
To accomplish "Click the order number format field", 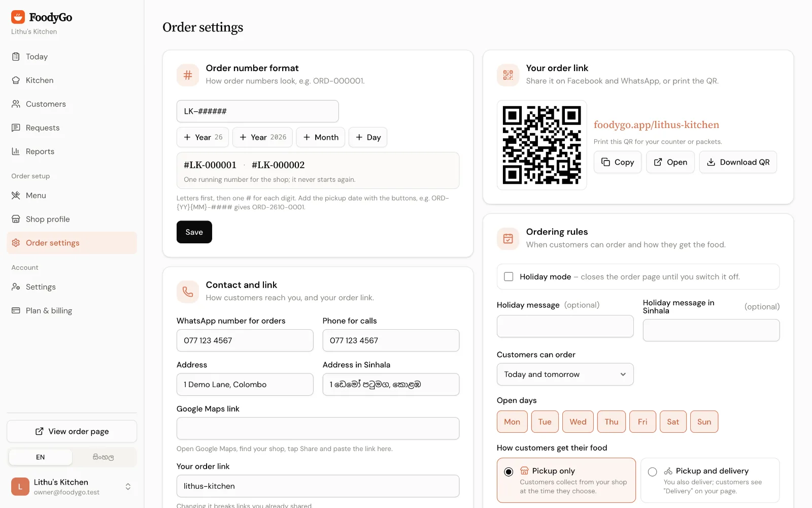I will click(x=257, y=111).
